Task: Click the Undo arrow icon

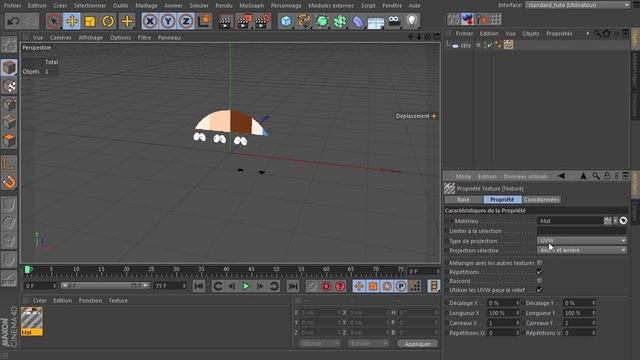Action: tap(13, 21)
